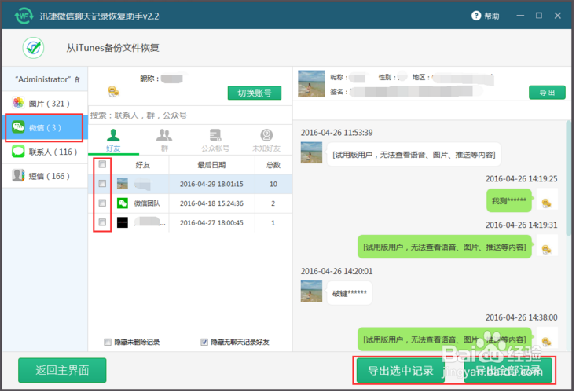
Task: Open 图片 (321) category
Action: pyautogui.click(x=45, y=104)
